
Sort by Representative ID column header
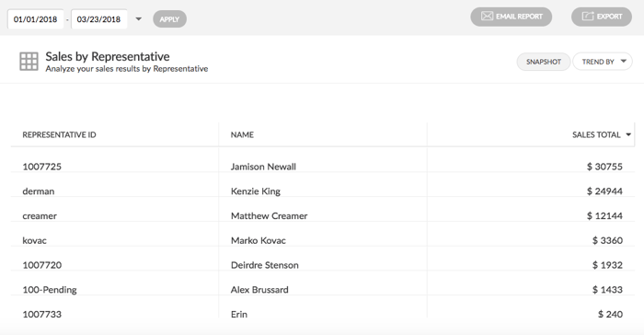pyautogui.click(x=59, y=134)
